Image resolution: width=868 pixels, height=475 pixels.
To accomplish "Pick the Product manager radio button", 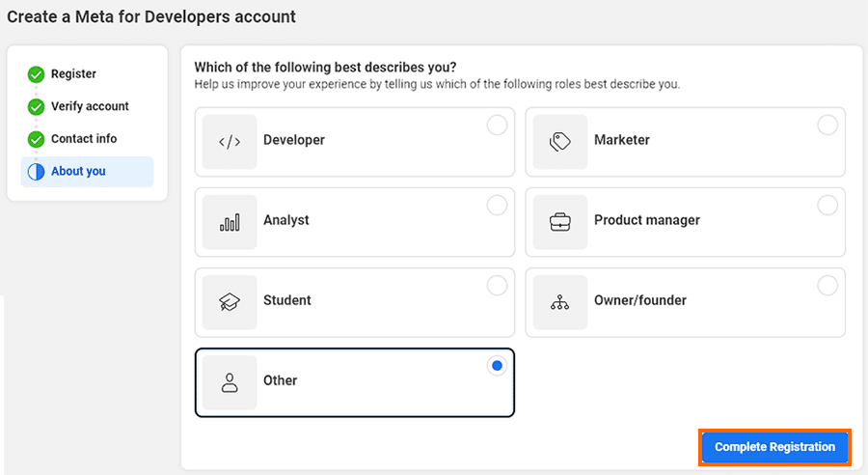I will pos(827,206).
